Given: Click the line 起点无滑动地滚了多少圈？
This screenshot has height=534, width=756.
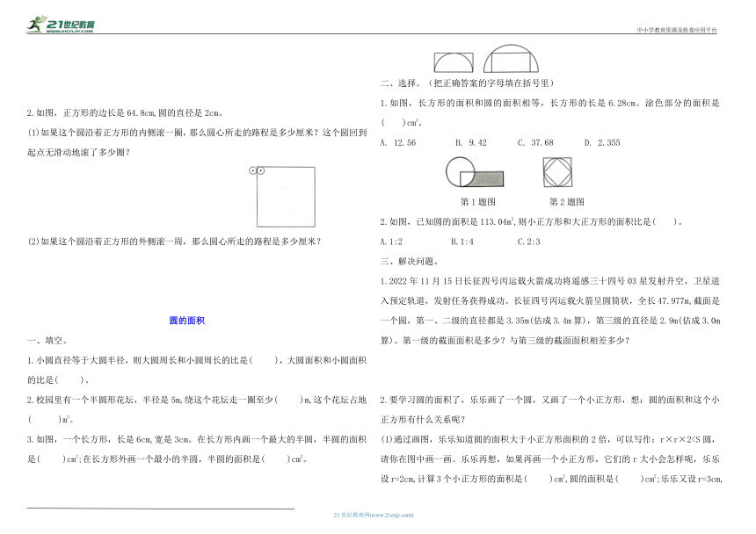Looking at the screenshot, I should [x=78, y=153].
